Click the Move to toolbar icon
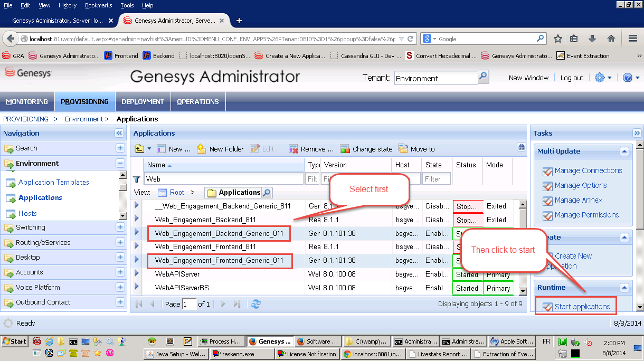The height and width of the screenshot is (361, 644). point(403,149)
